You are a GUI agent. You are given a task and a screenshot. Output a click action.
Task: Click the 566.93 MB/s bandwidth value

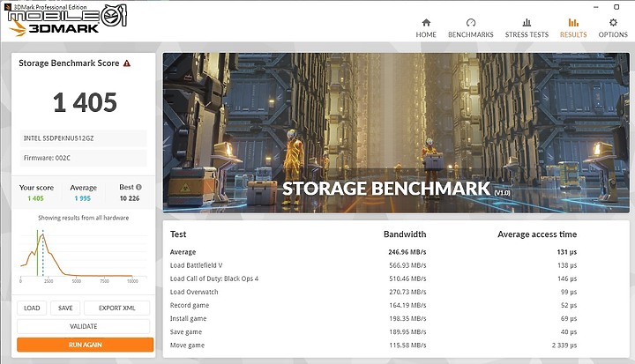tap(407, 265)
